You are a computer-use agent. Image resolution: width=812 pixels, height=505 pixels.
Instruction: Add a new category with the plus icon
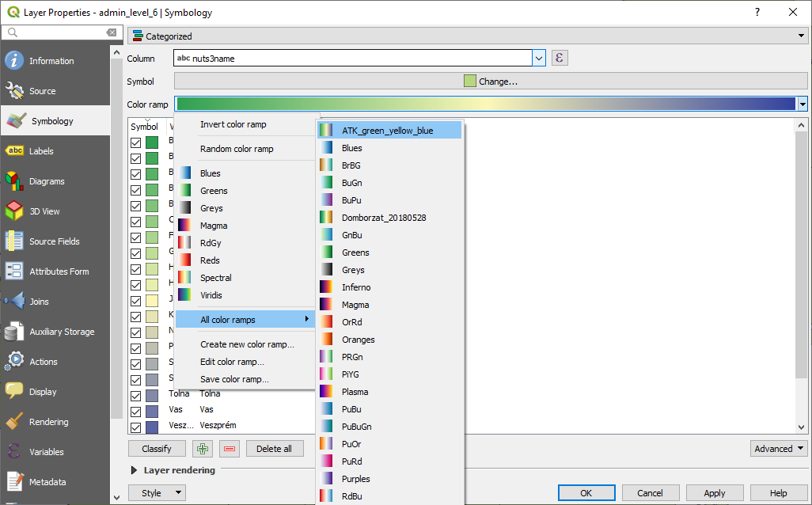(x=203, y=449)
